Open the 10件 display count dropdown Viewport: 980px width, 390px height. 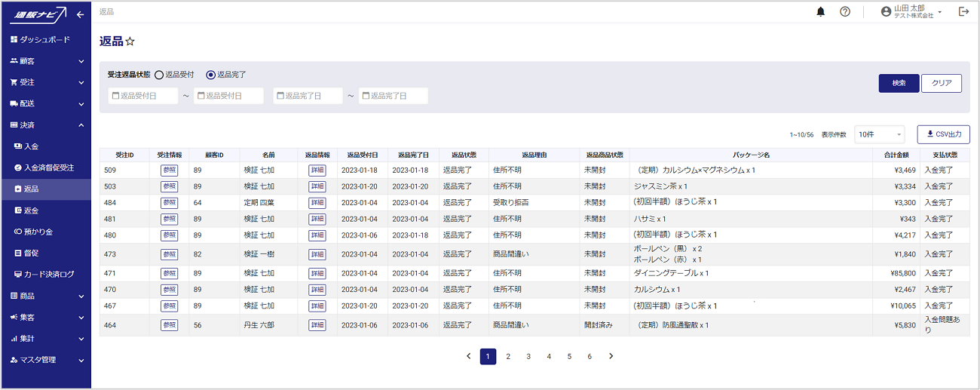tap(879, 134)
